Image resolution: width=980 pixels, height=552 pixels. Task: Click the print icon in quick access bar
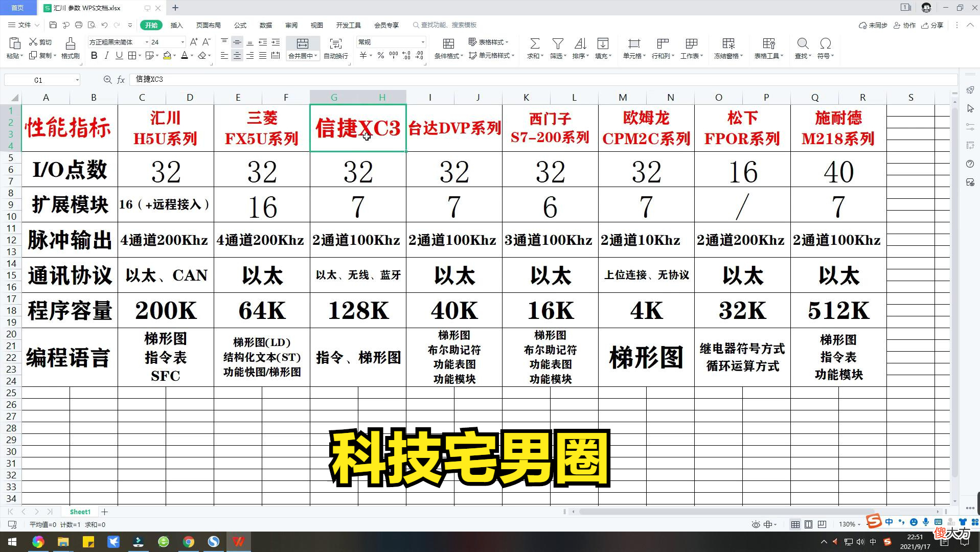point(78,25)
